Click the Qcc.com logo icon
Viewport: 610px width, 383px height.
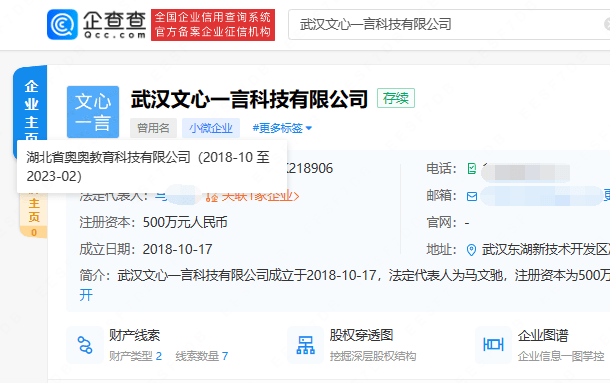click(62, 25)
